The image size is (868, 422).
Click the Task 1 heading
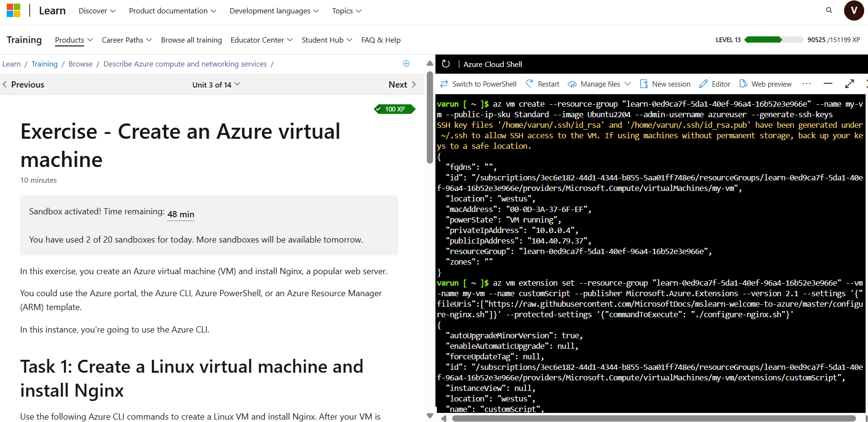point(192,378)
